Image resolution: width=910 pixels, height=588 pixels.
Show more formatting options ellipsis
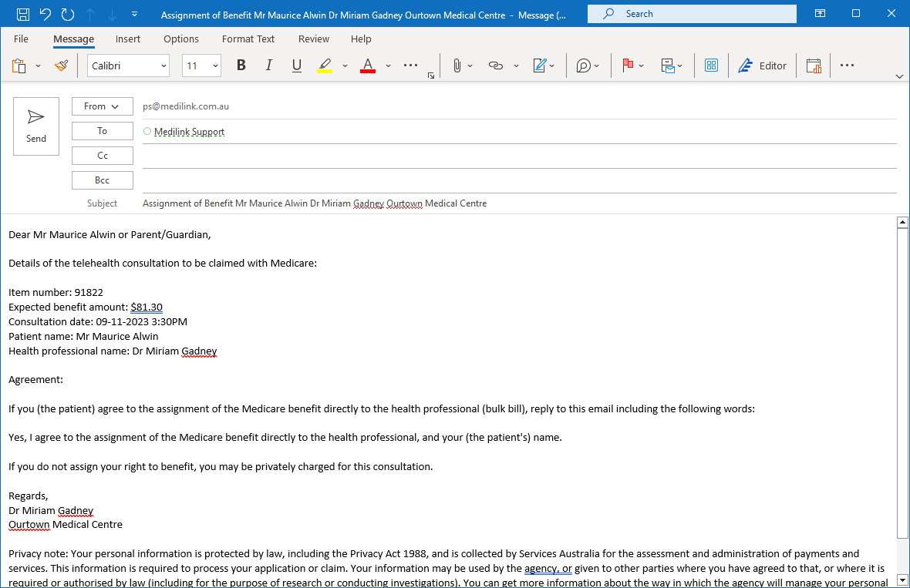(x=410, y=66)
